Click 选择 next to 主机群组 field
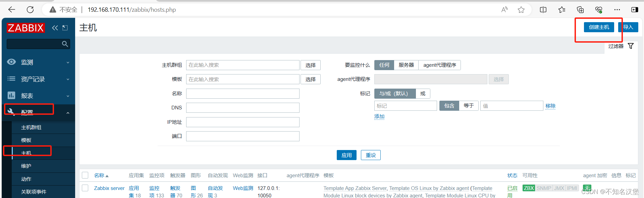 pyautogui.click(x=311, y=65)
